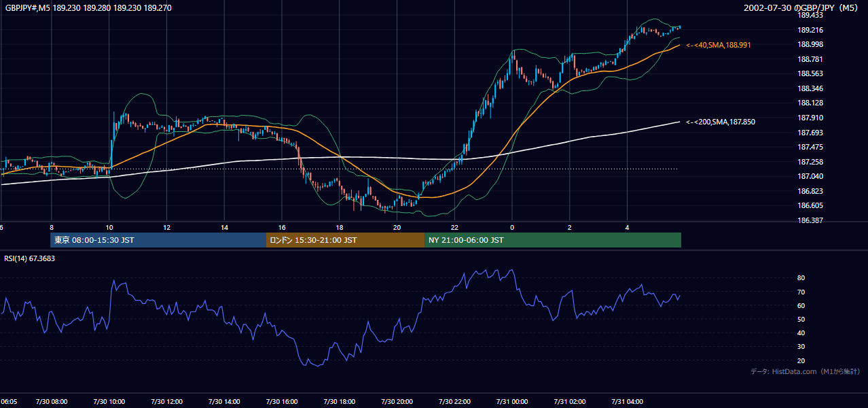The height and width of the screenshot is (408, 868).
Task: Click the 40 SMA 188.991 label
Action: [x=719, y=45]
